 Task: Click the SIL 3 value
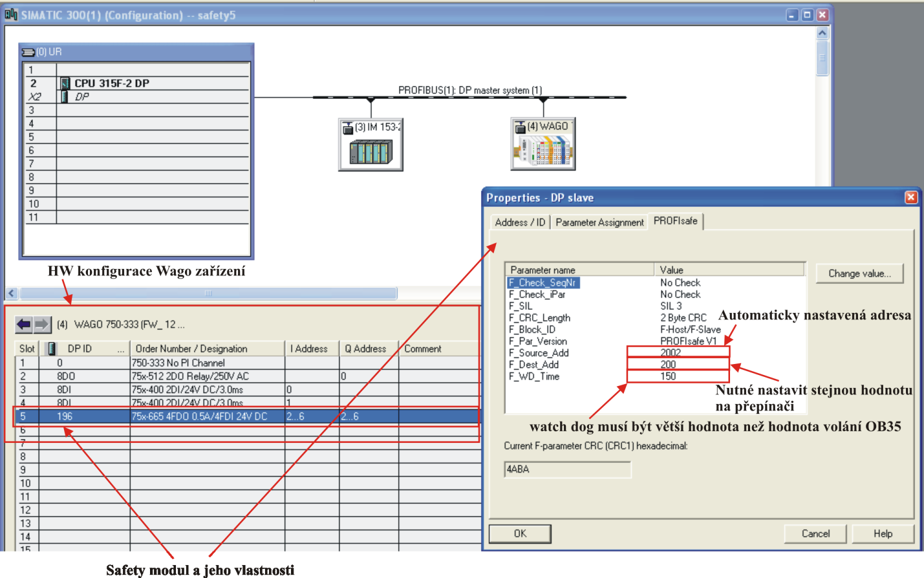tap(671, 306)
